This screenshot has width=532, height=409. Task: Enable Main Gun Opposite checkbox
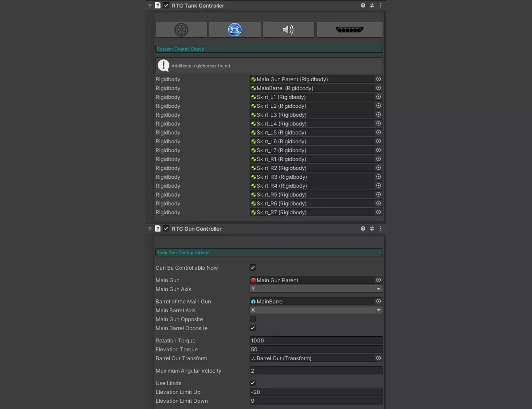pos(253,319)
